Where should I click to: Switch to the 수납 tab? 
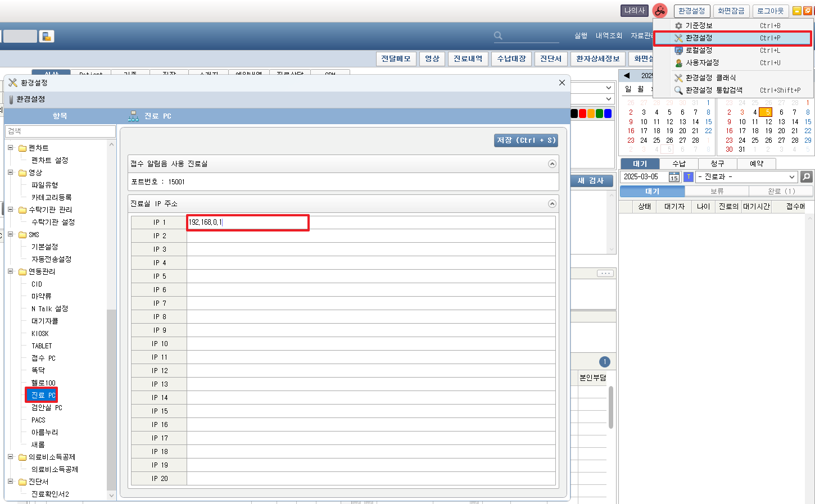coord(679,164)
